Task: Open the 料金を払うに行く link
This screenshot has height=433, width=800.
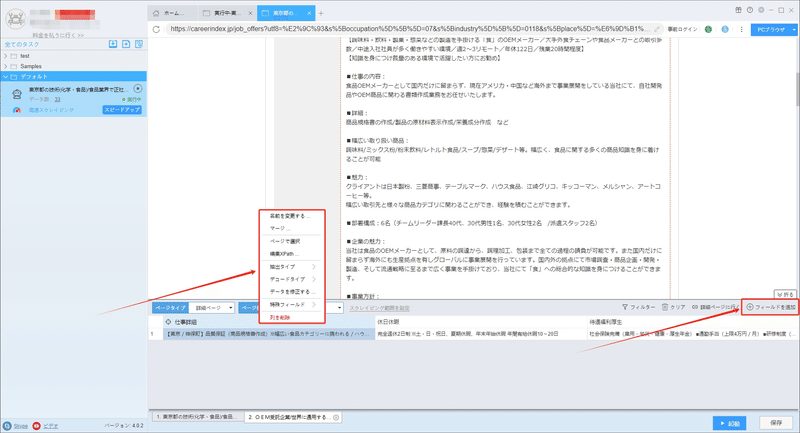Action: tap(58, 35)
